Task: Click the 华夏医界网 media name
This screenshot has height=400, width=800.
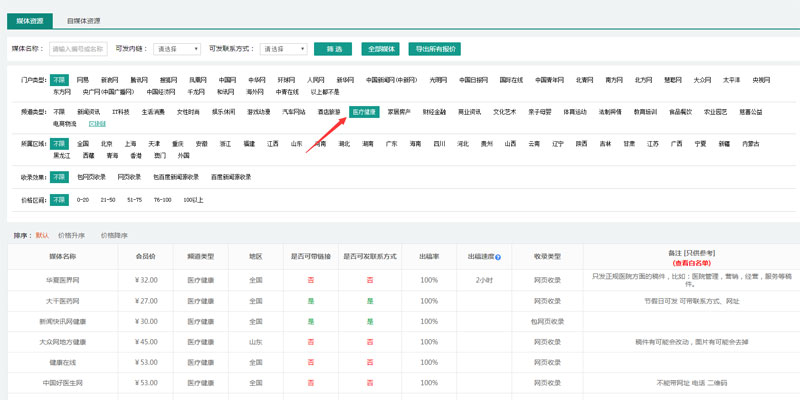Action: (63, 280)
